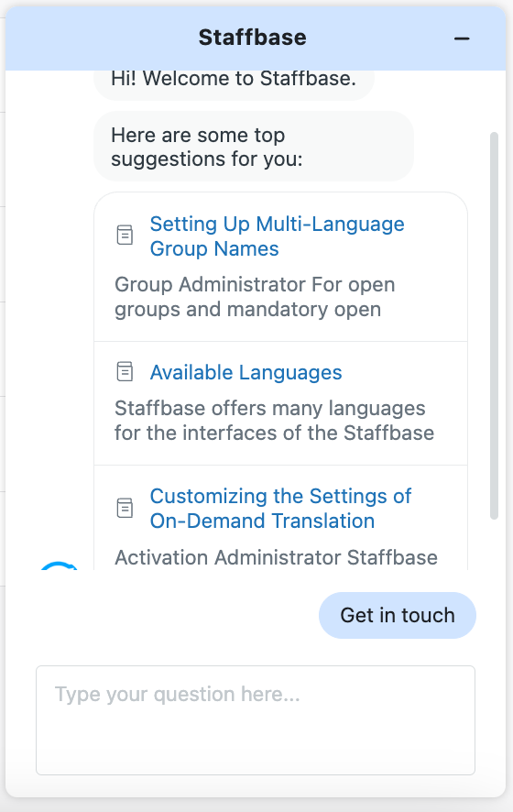Click the Get in touch button
This screenshot has height=812, width=513.
coord(397,615)
